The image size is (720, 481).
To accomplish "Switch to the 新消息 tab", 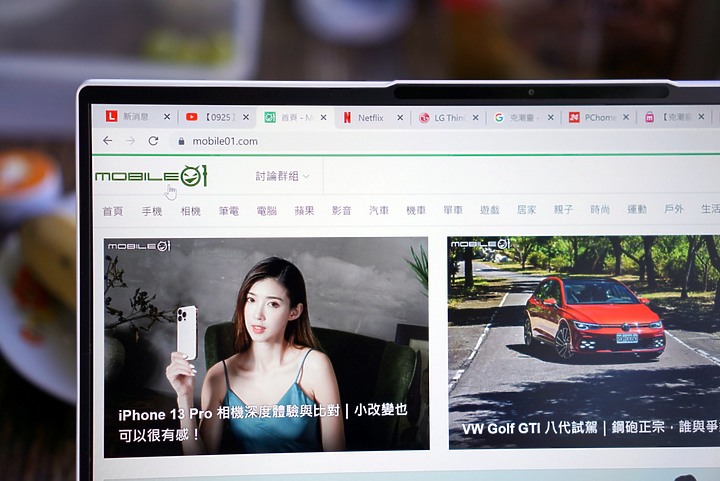I will click(x=136, y=117).
